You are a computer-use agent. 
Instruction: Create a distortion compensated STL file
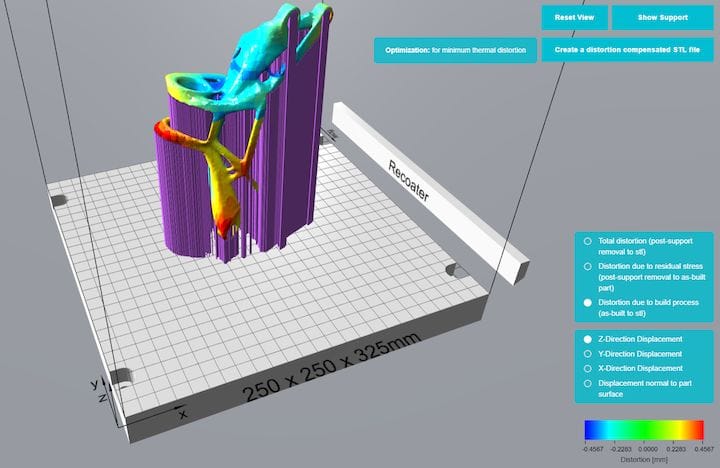(x=628, y=49)
